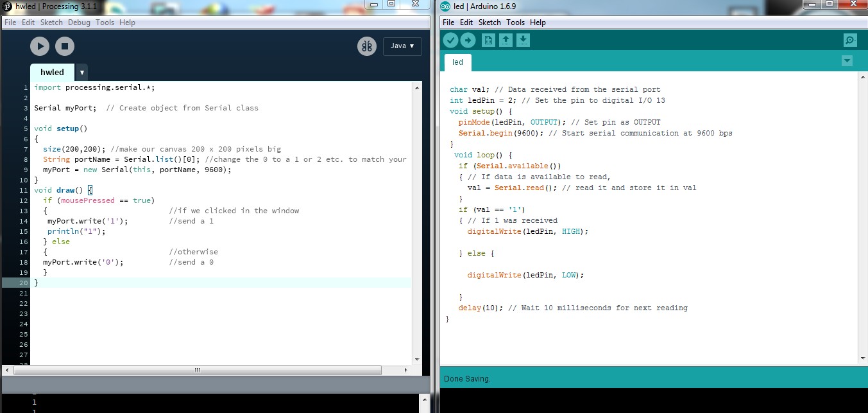This screenshot has width=868, height=413.
Task: Stop the running Processing sketch
Action: tap(65, 46)
